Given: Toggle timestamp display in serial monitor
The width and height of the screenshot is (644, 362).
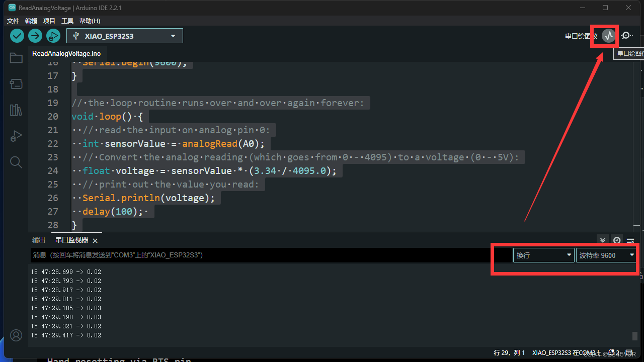Looking at the screenshot, I should (617, 240).
